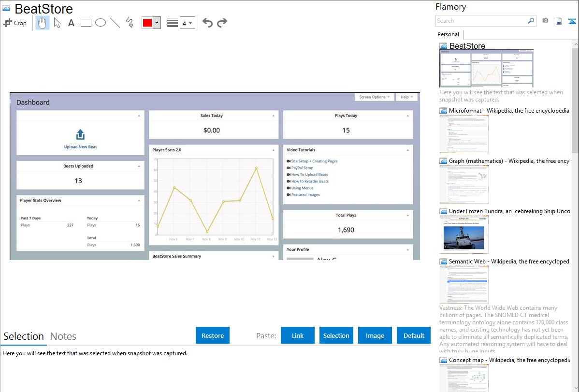Redo the last undone action
Image resolution: width=579 pixels, height=392 pixels.
[x=222, y=23]
